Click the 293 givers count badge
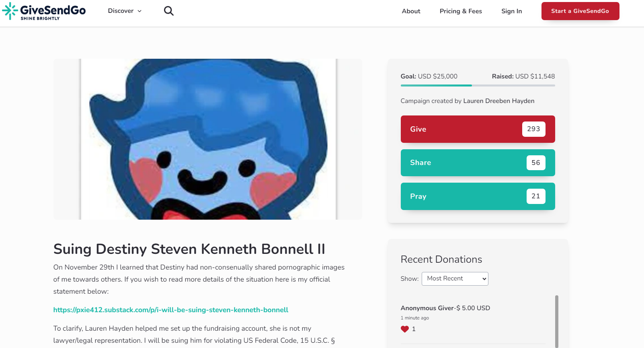The width and height of the screenshot is (644, 348). 533,129
